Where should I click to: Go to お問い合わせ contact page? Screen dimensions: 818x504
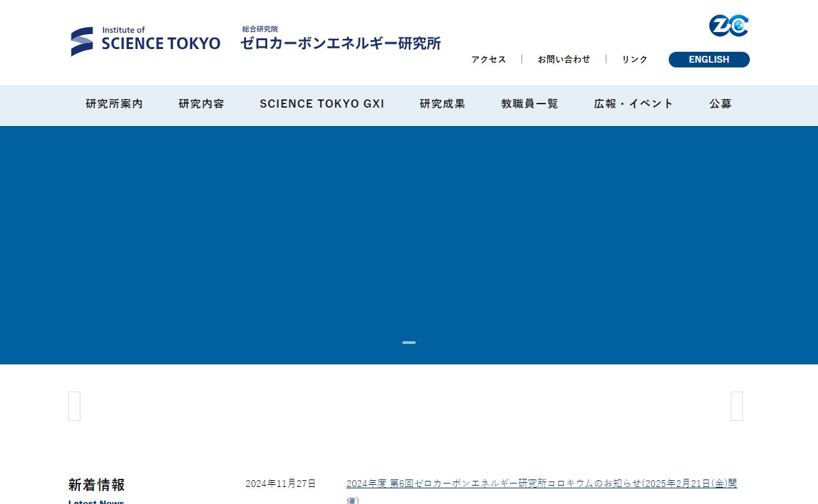click(564, 59)
